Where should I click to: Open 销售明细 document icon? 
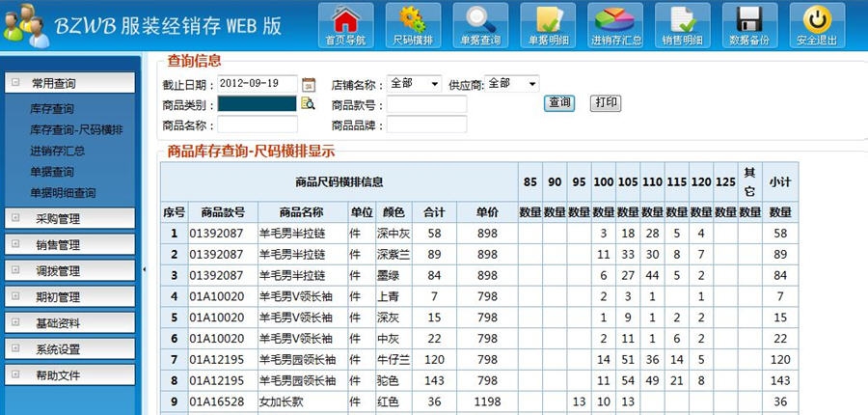coord(683,25)
